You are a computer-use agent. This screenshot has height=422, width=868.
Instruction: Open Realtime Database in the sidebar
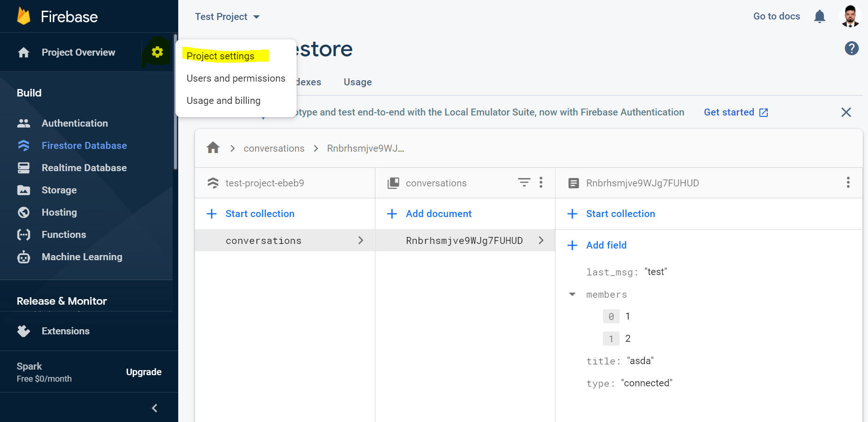point(84,168)
